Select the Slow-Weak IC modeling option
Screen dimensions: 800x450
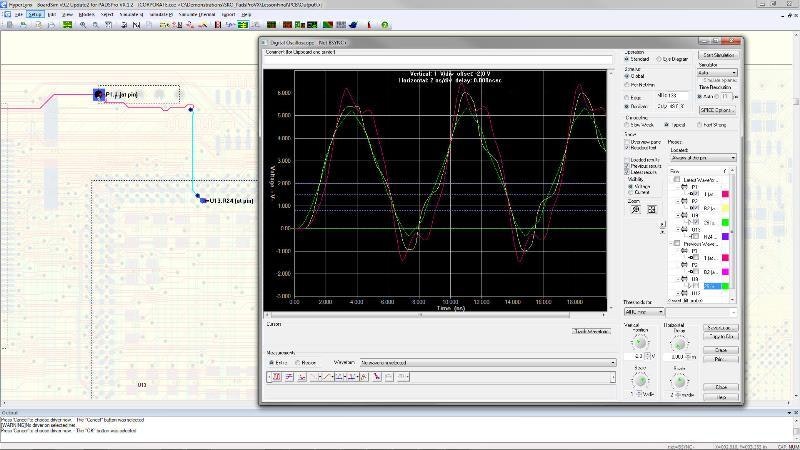[x=629, y=125]
